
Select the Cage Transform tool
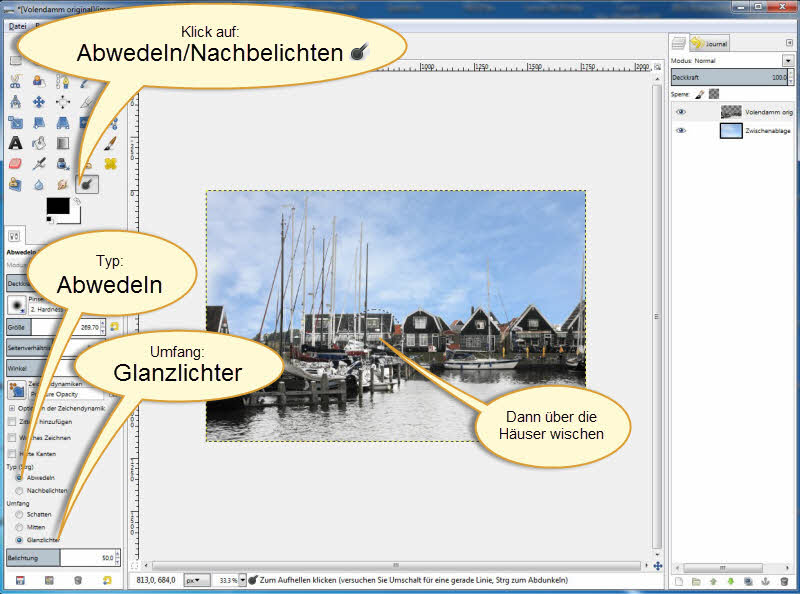click(113, 123)
